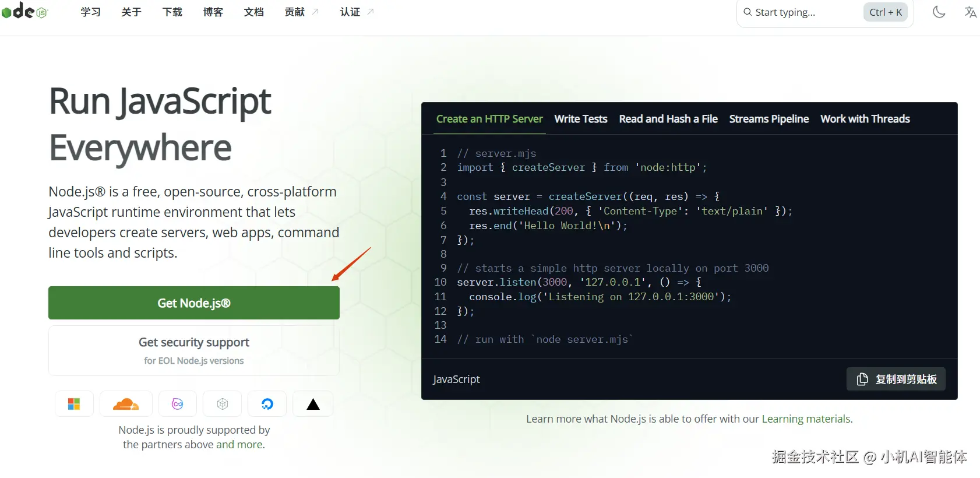Select Create an HTTP Server tab
Image resolution: width=980 pixels, height=478 pixels.
point(489,119)
